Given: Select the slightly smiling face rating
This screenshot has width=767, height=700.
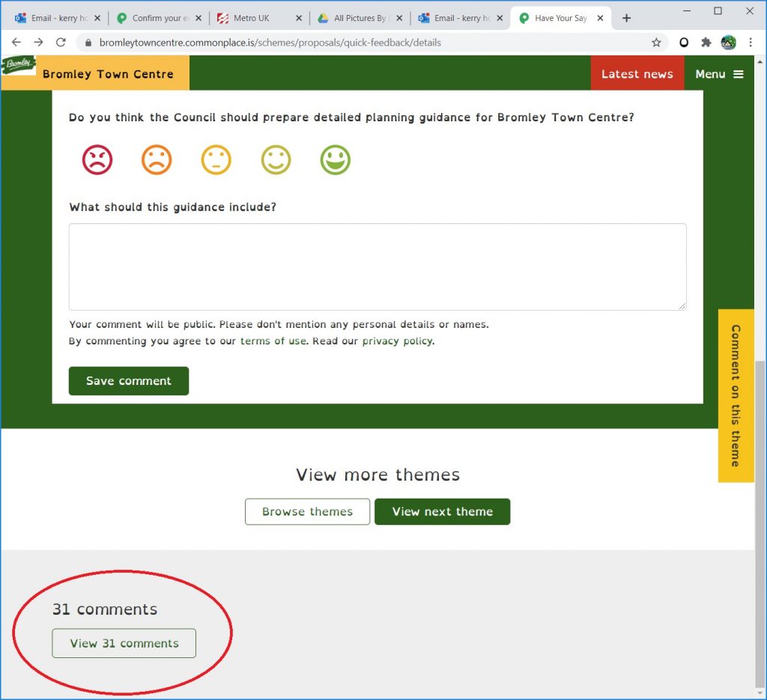Looking at the screenshot, I should (276, 159).
